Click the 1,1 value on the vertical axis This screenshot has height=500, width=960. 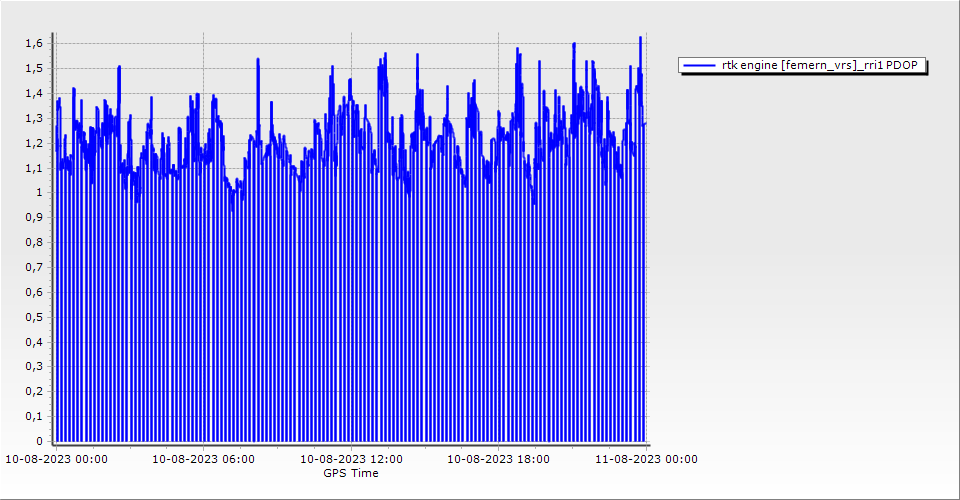tap(35, 168)
